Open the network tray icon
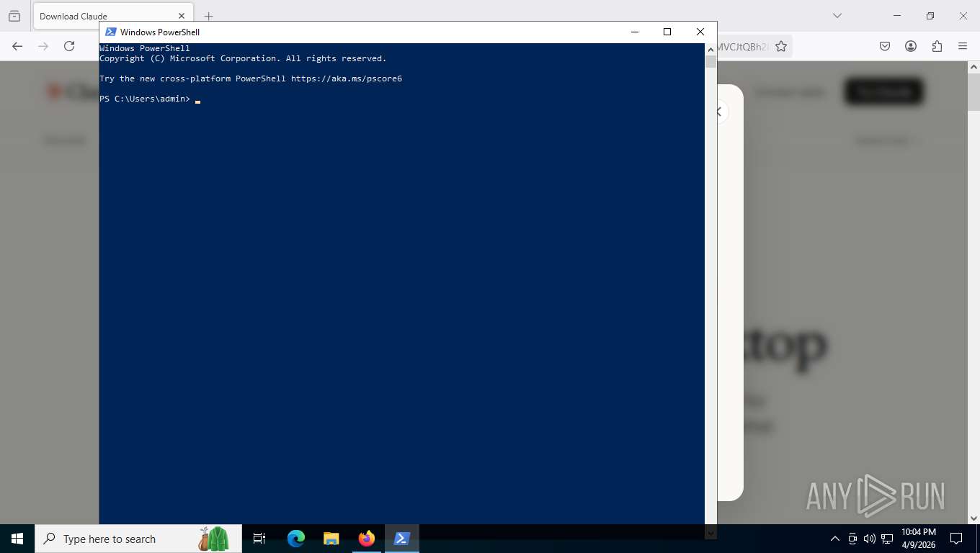This screenshot has width=980, height=553. click(887, 539)
